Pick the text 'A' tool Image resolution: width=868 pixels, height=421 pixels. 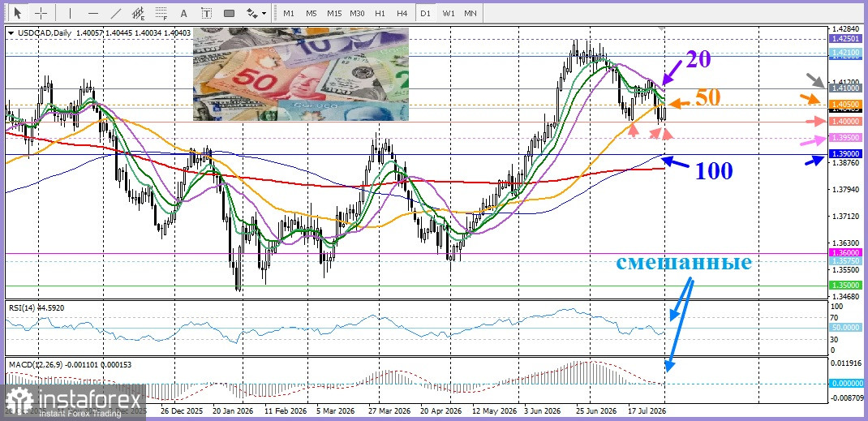(184, 13)
